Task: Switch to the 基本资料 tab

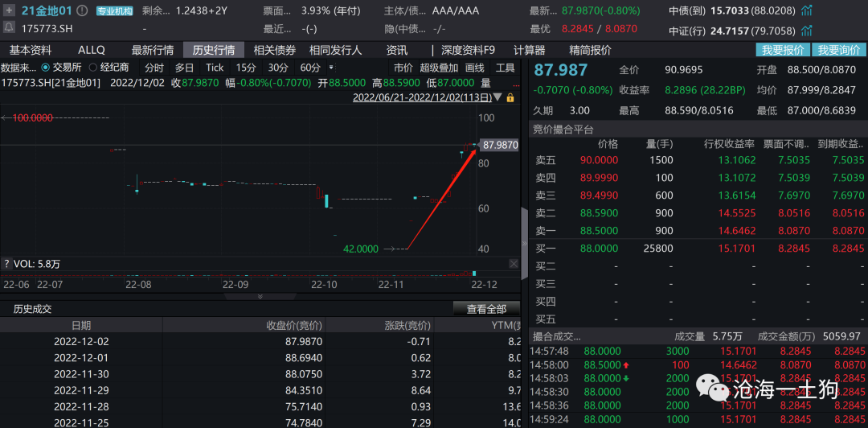Action: (31, 50)
